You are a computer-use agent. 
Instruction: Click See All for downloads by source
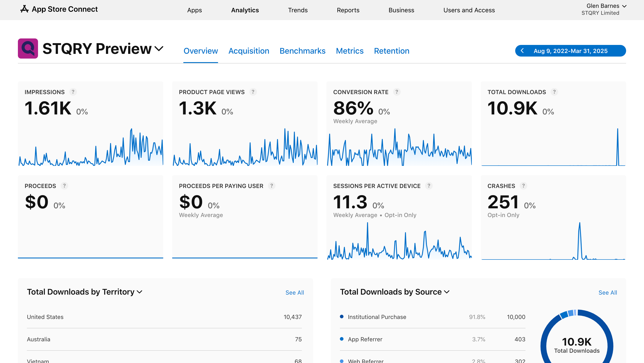(608, 293)
